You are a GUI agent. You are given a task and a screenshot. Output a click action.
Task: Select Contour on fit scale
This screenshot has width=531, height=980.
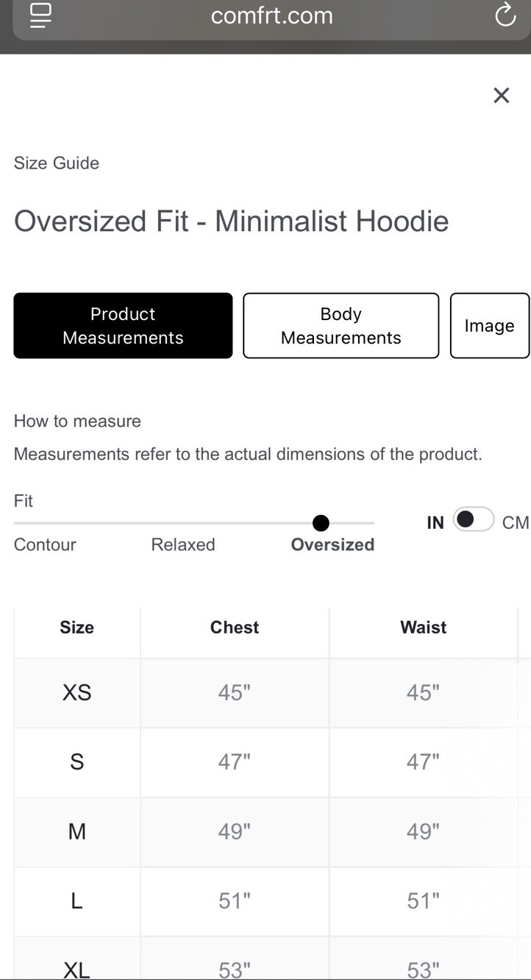click(x=45, y=544)
